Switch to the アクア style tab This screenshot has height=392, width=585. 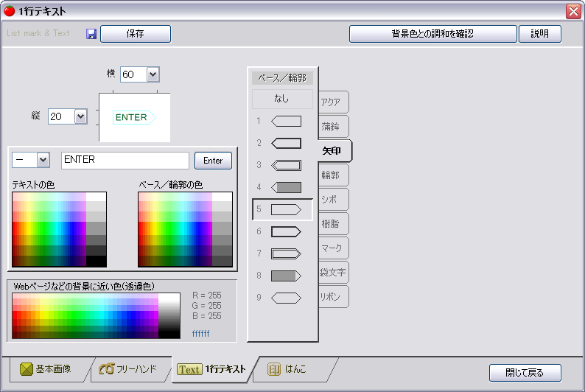(334, 102)
